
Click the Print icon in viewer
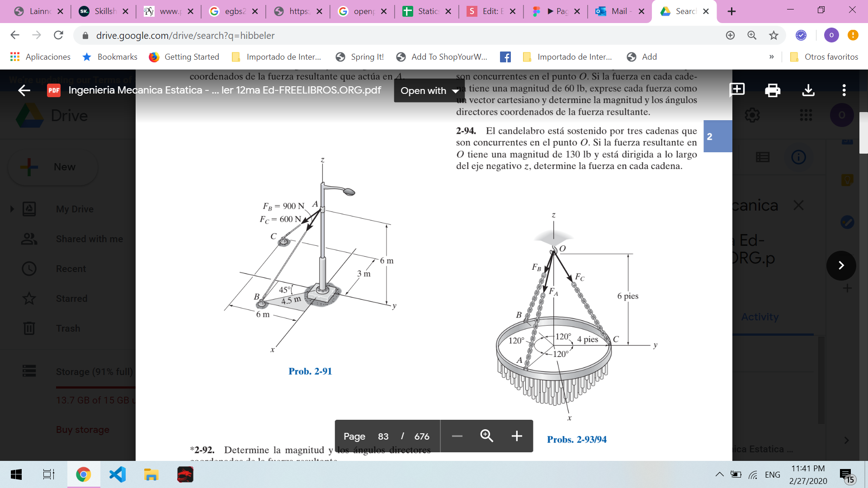(x=772, y=90)
